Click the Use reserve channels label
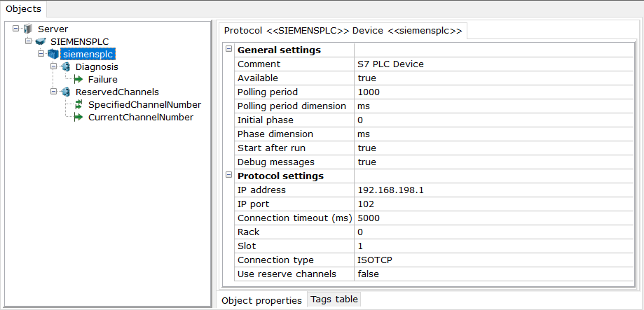 287,274
